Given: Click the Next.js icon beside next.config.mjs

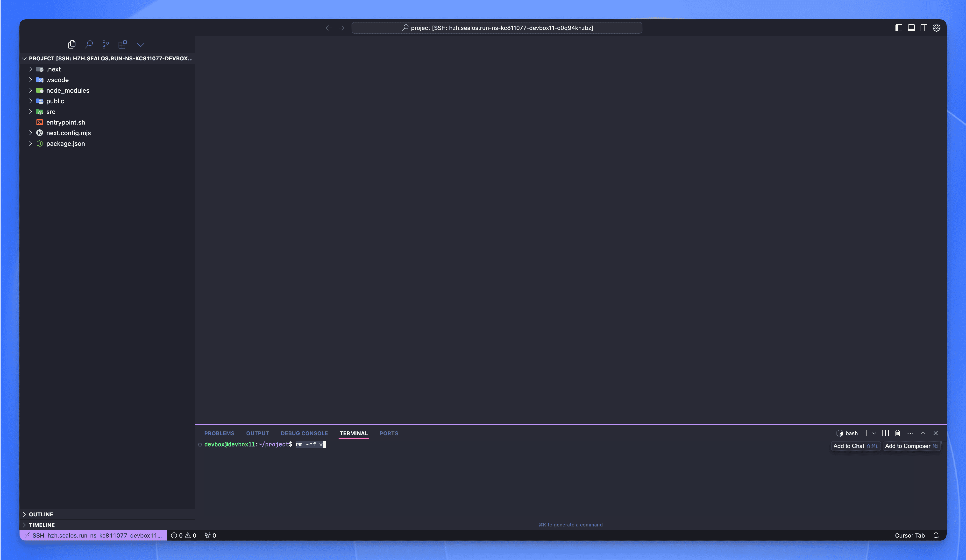Looking at the screenshot, I should coord(39,133).
